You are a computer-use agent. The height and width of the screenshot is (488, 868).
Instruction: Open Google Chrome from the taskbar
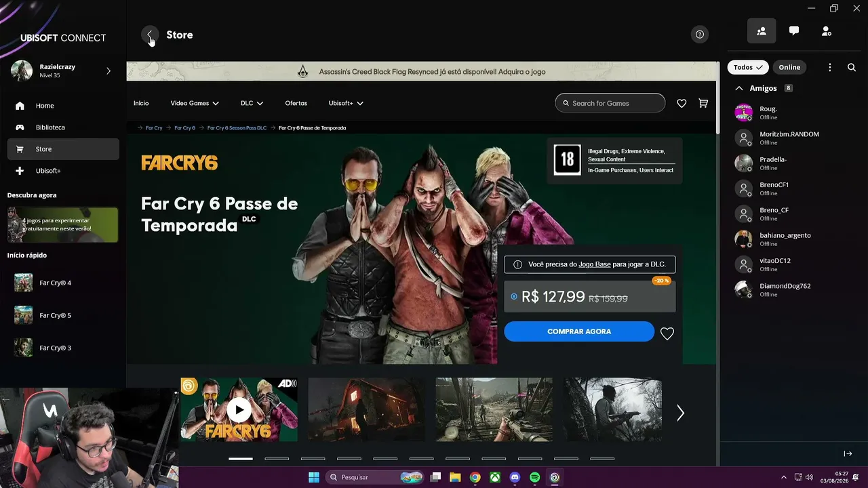[x=475, y=477]
